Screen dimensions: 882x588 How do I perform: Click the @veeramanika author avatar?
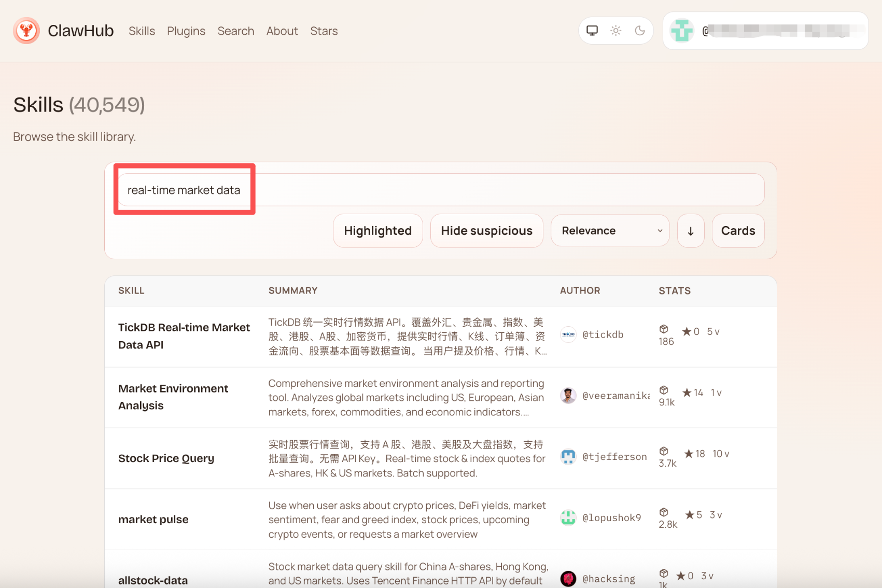coord(568,396)
